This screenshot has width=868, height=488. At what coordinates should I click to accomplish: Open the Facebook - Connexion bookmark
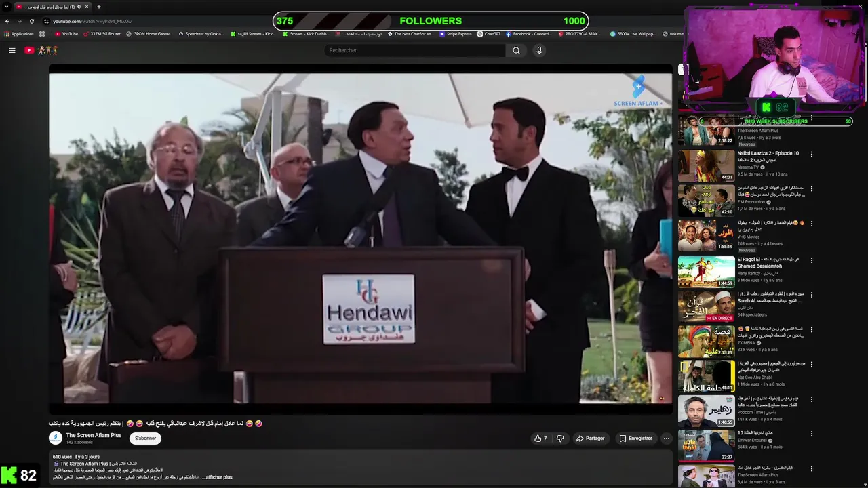(529, 34)
